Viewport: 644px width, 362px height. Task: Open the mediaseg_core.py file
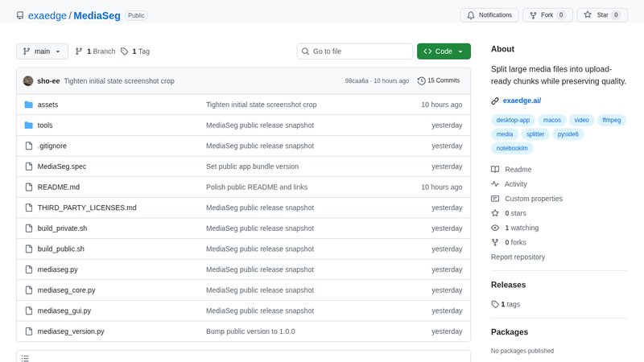tap(66, 290)
